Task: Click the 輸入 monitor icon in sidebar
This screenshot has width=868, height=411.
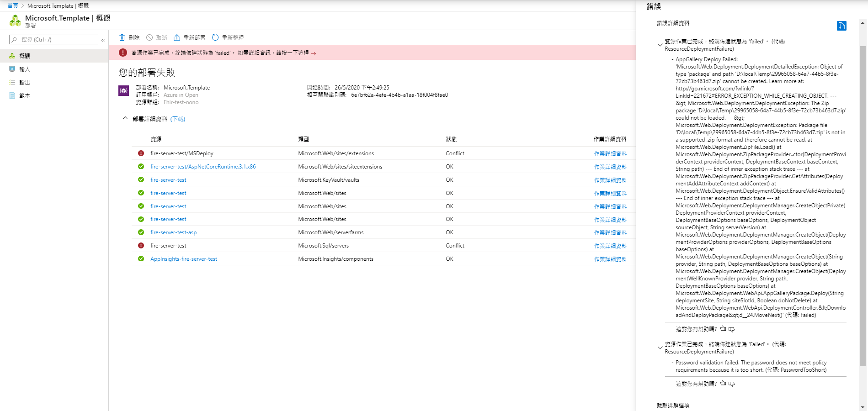Action: [12, 69]
